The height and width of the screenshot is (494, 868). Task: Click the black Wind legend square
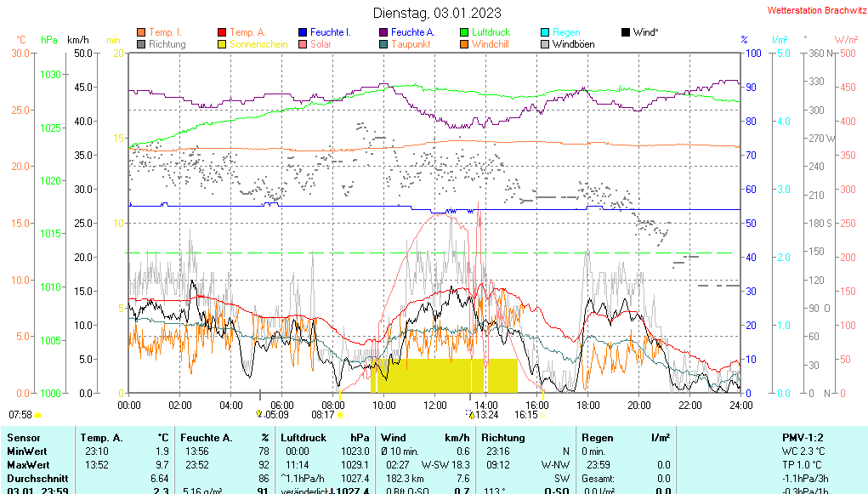click(626, 32)
